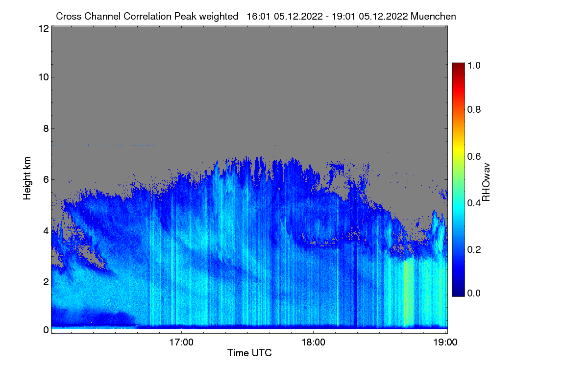Click the '19:00' time tick label
The image size is (588, 392).
point(445,342)
